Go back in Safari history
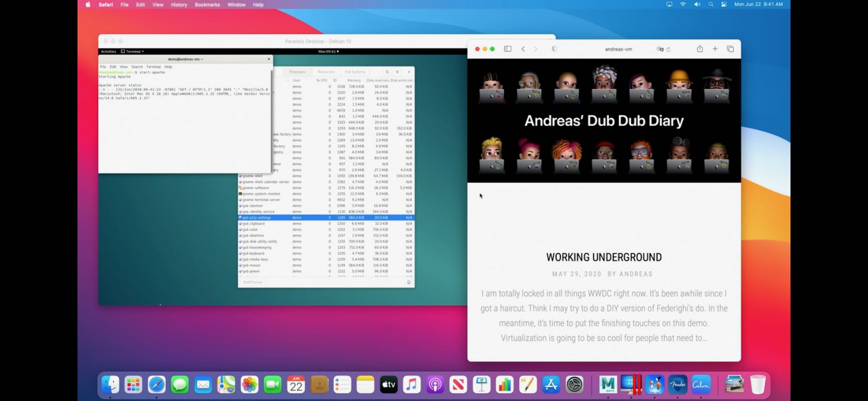Viewport: 868px width, 401px height. 523,49
